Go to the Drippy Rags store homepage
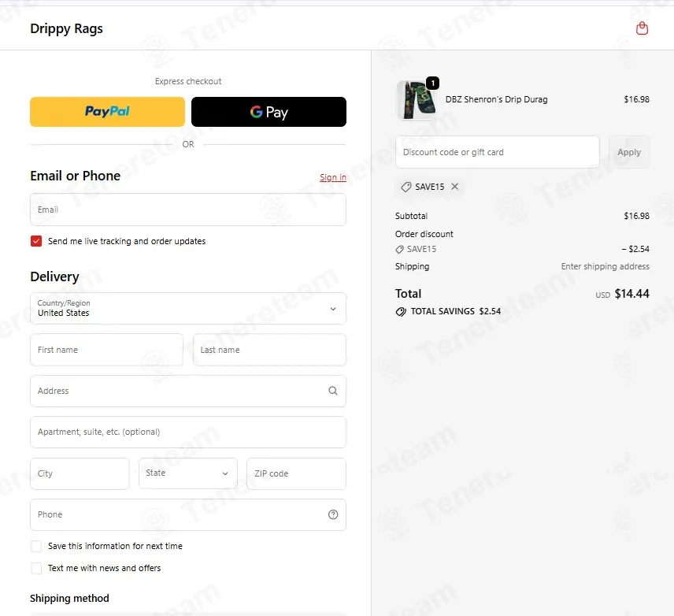This screenshot has height=616, width=674. [x=67, y=29]
